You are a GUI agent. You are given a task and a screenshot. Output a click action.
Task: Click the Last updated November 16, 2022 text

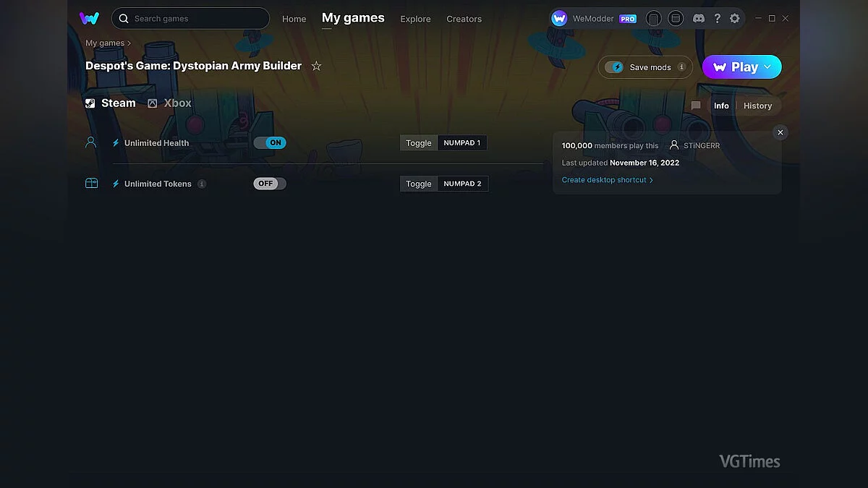coord(621,163)
